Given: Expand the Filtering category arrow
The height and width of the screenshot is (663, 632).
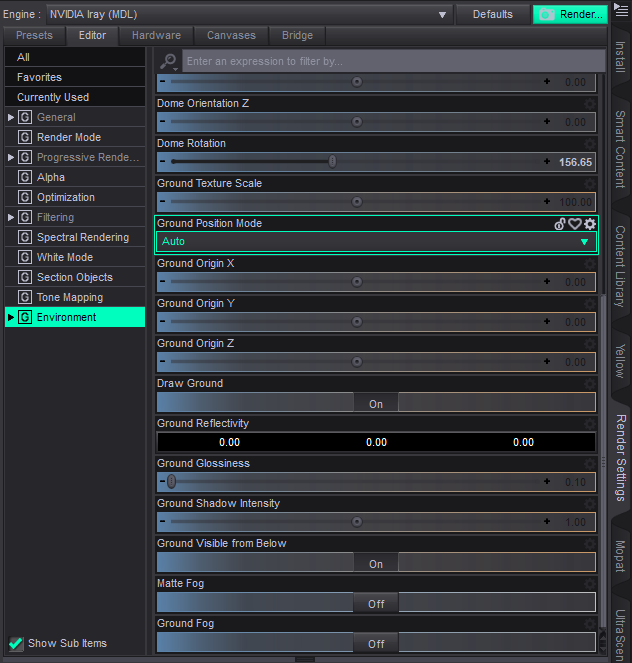Looking at the screenshot, I should click(11, 217).
